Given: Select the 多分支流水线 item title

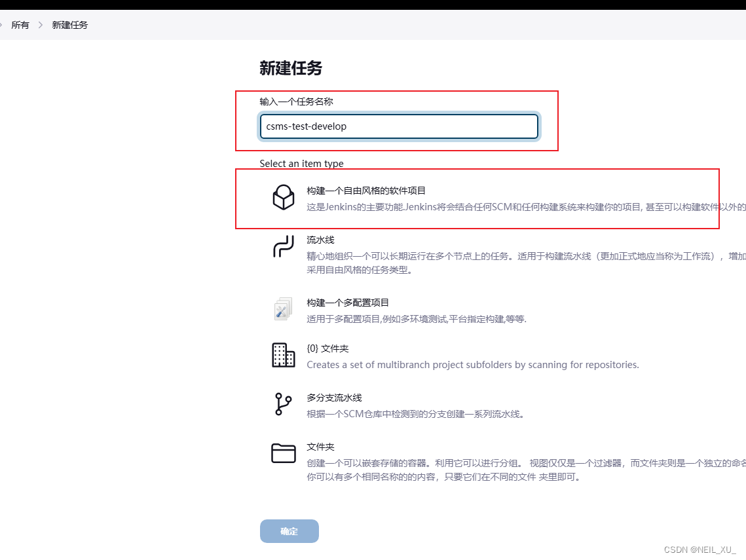Looking at the screenshot, I should [334, 398].
